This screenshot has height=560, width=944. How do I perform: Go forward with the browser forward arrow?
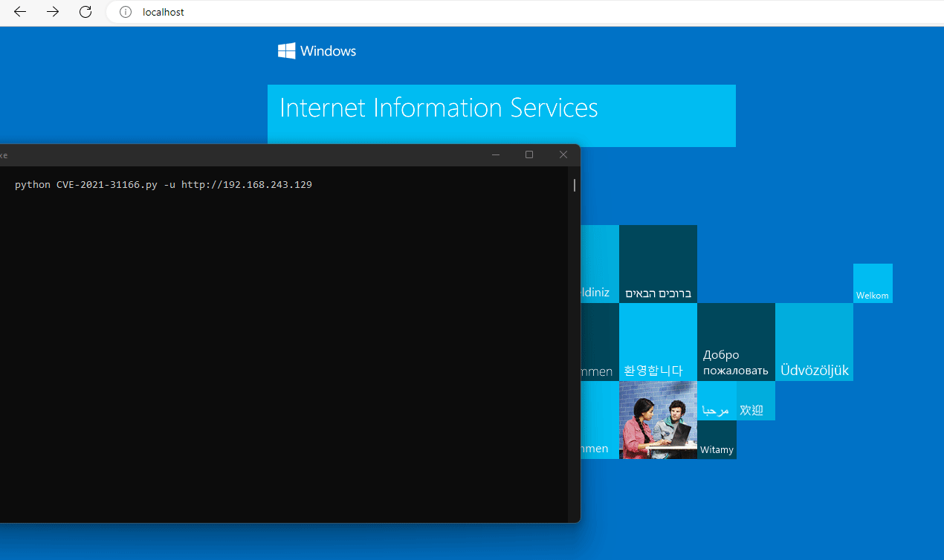[x=53, y=12]
